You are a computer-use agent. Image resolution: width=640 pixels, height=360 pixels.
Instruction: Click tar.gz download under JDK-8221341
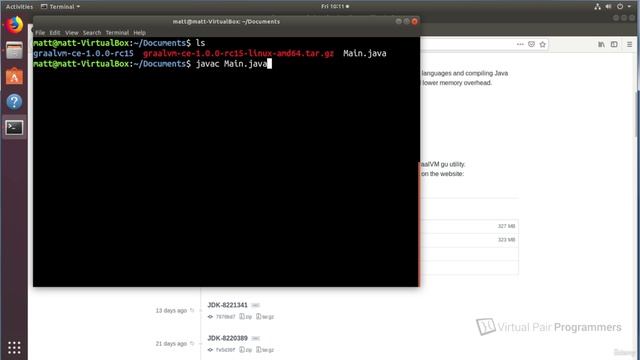[x=265, y=317]
